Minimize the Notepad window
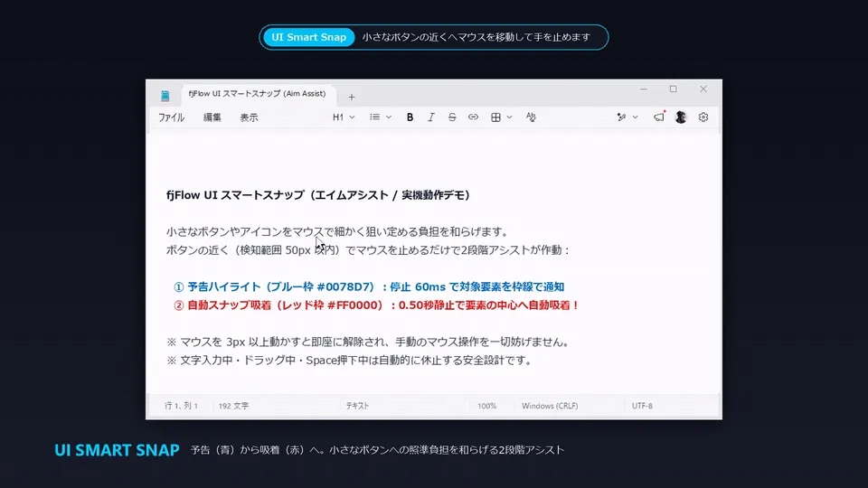This screenshot has height=488, width=868. click(x=643, y=89)
